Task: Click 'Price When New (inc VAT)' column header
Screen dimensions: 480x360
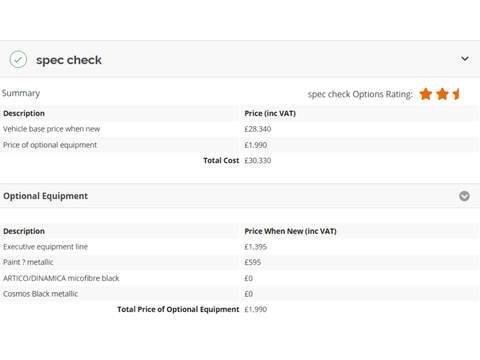Action: click(290, 231)
